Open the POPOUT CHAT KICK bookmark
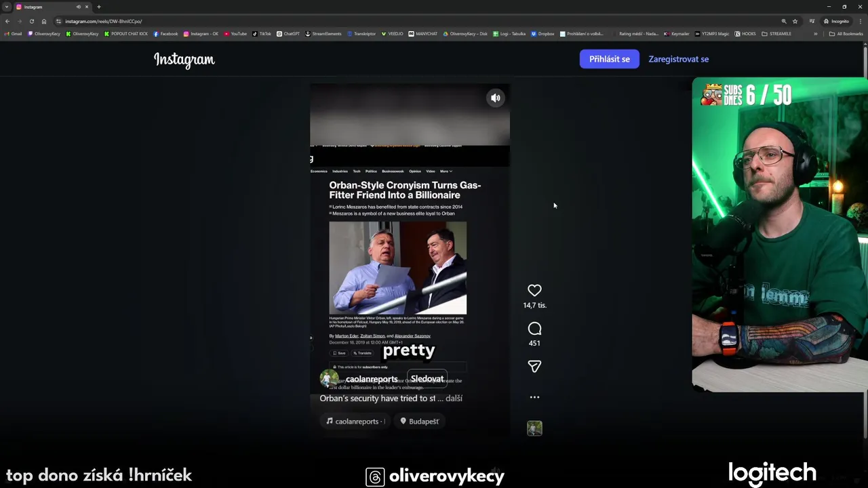 tap(126, 34)
